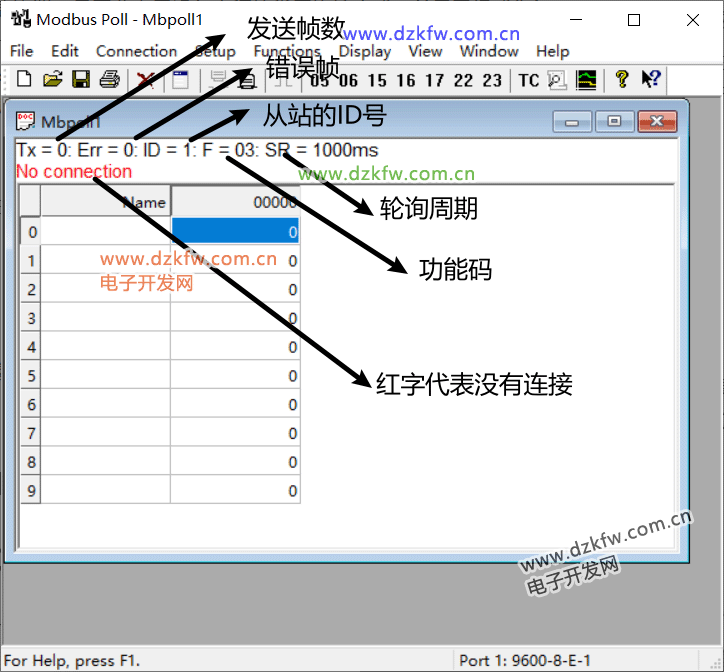Image resolution: width=724 pixels, height=672 pixels.
Task: Click the Open file folder icon
Action: pyautogui.click(x=52, y=80)
